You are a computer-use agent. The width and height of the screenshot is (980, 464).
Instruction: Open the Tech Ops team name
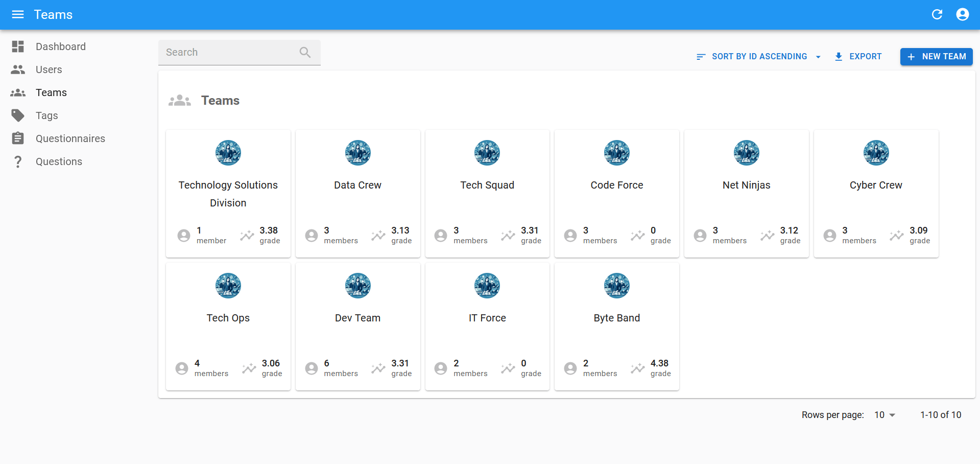pos(228,318)
